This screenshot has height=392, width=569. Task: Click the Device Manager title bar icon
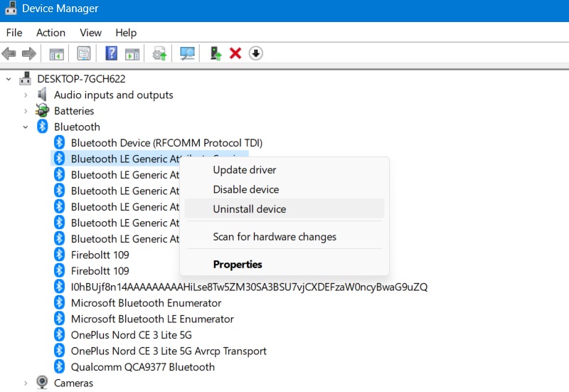[11, 8]
